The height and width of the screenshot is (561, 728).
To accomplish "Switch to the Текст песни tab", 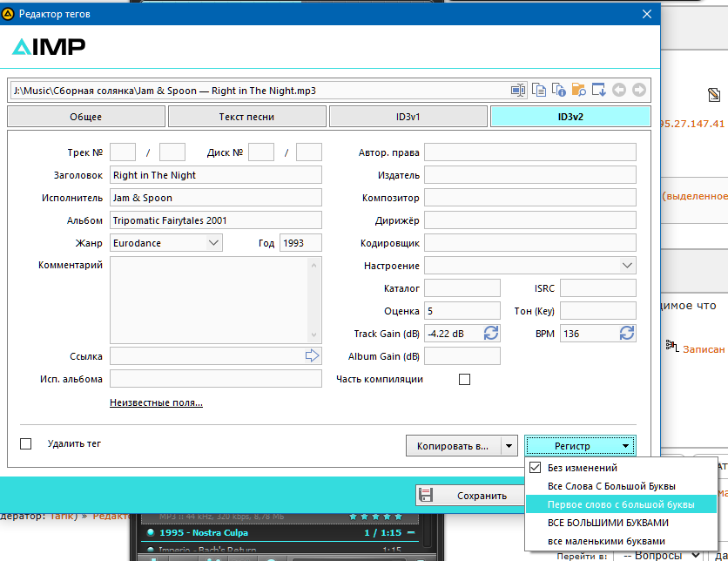I will [x=246, y=117].
